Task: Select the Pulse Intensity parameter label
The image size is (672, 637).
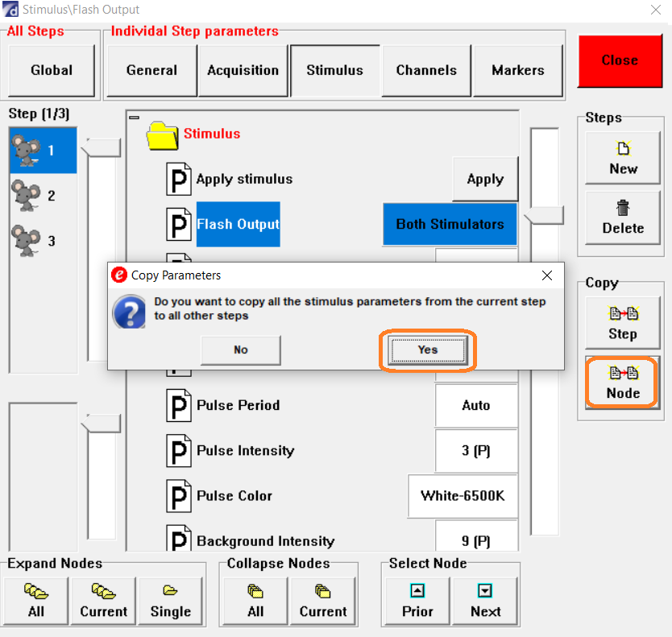Action: [246, 451]
